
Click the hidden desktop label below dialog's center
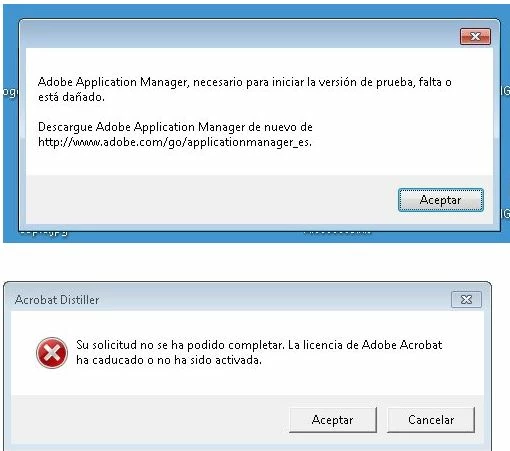337,232
